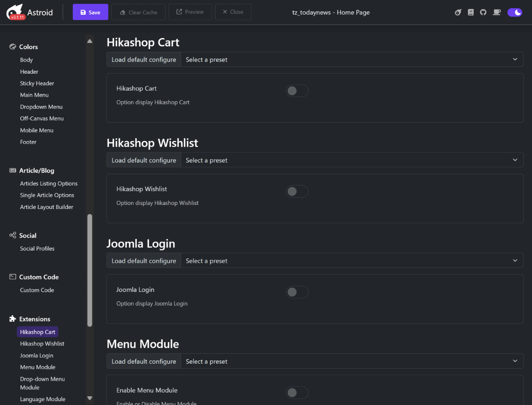Image resolution: width=532 pixels, height=405 pixels.
Task: Click the coffee cup donate icon
Action: tap(496, 12)
